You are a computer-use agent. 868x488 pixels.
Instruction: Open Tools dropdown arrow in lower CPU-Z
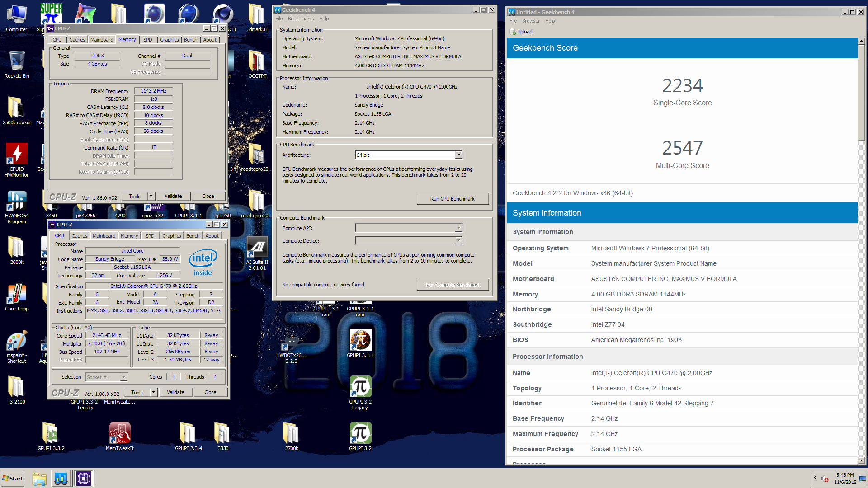154,392
